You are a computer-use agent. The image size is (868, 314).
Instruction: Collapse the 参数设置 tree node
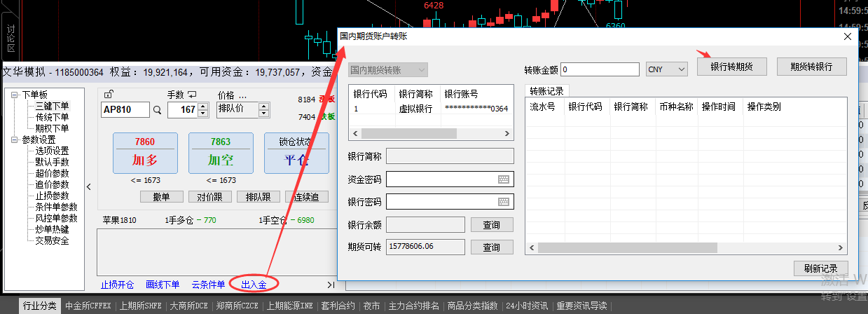[15, 139]
